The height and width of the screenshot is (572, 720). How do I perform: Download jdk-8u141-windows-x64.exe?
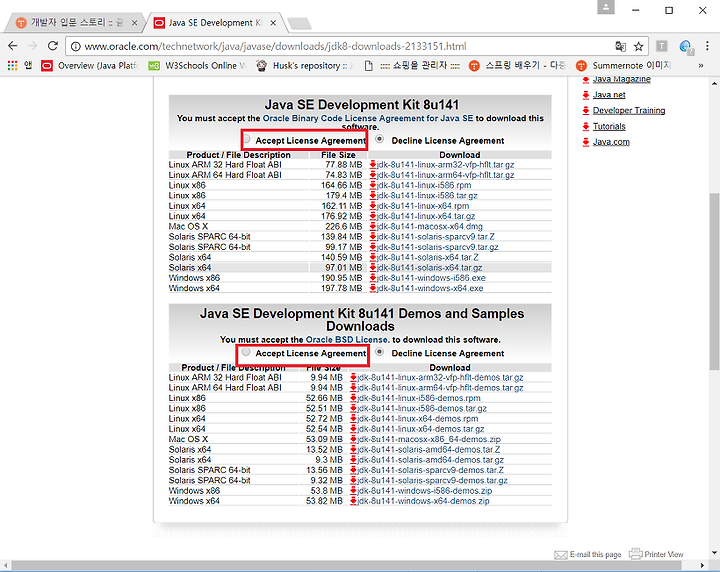[x=430, y=288]
